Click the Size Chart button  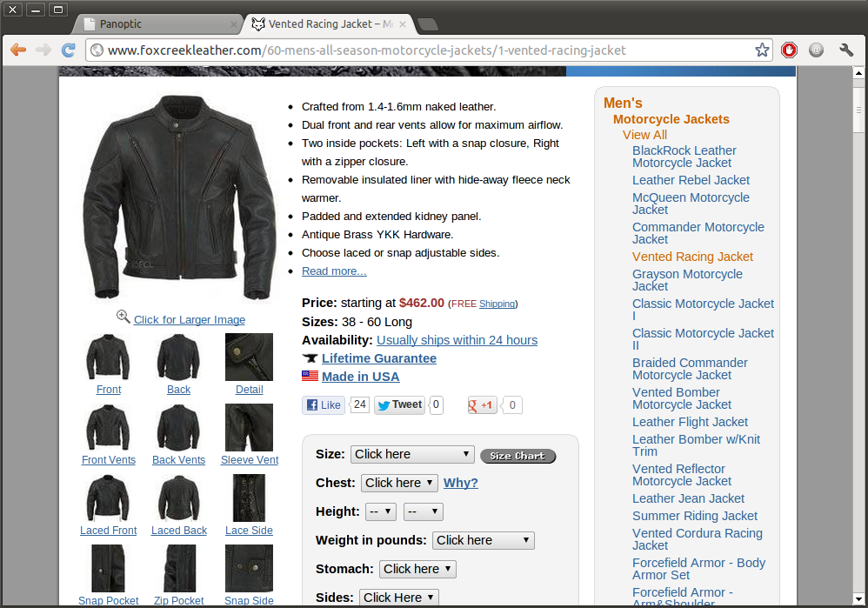click(x=517, y=456)
